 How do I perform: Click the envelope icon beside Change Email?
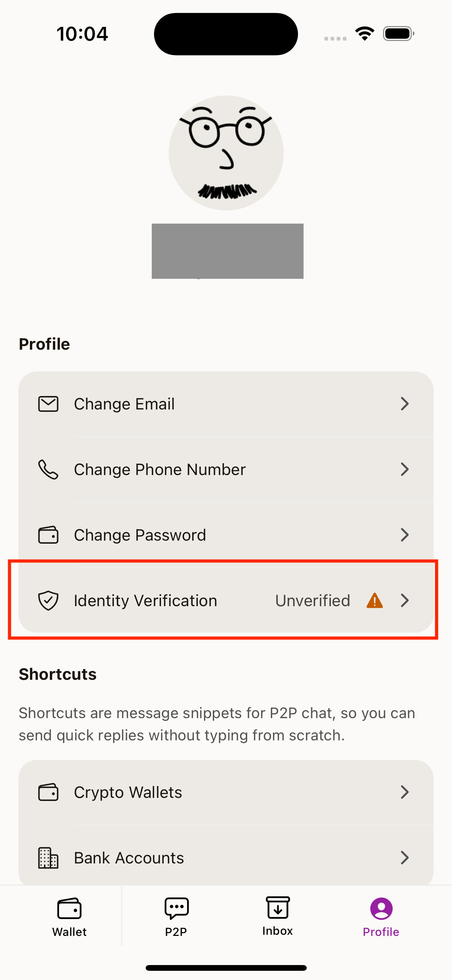point(48,403)
